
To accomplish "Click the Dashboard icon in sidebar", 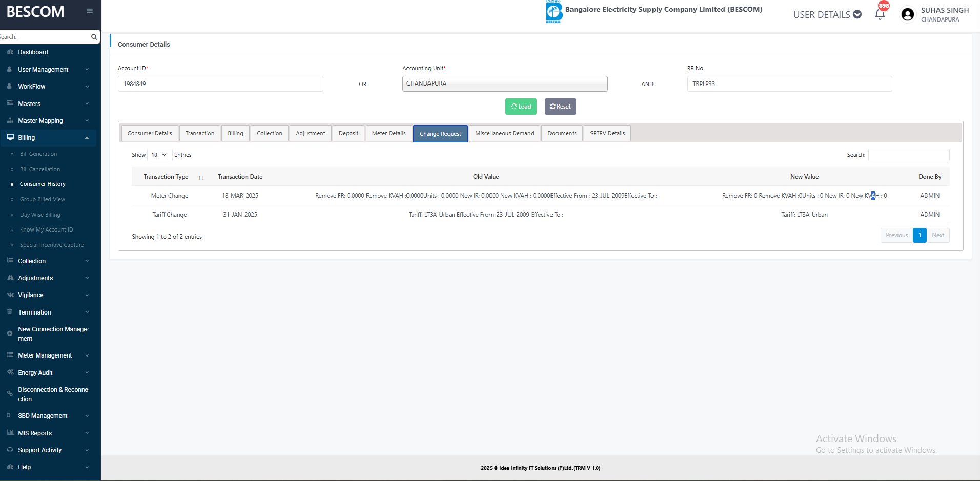I will [10, 52].
